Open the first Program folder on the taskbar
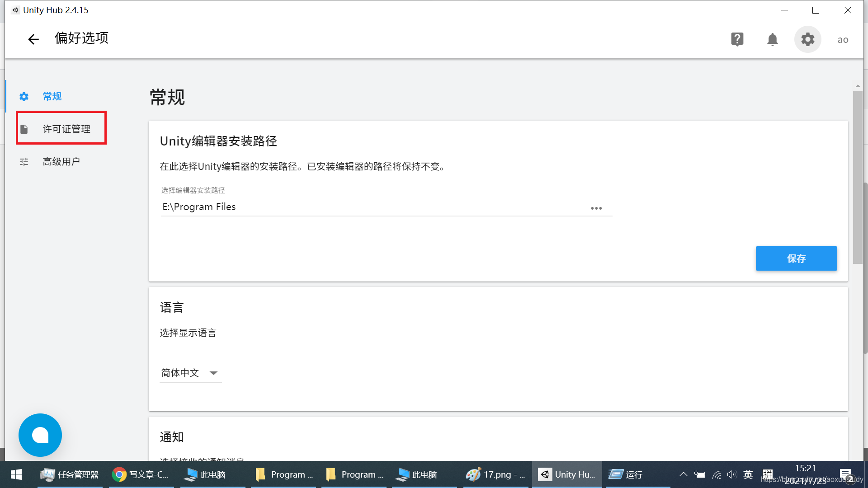868x488 pixels. 283,474
